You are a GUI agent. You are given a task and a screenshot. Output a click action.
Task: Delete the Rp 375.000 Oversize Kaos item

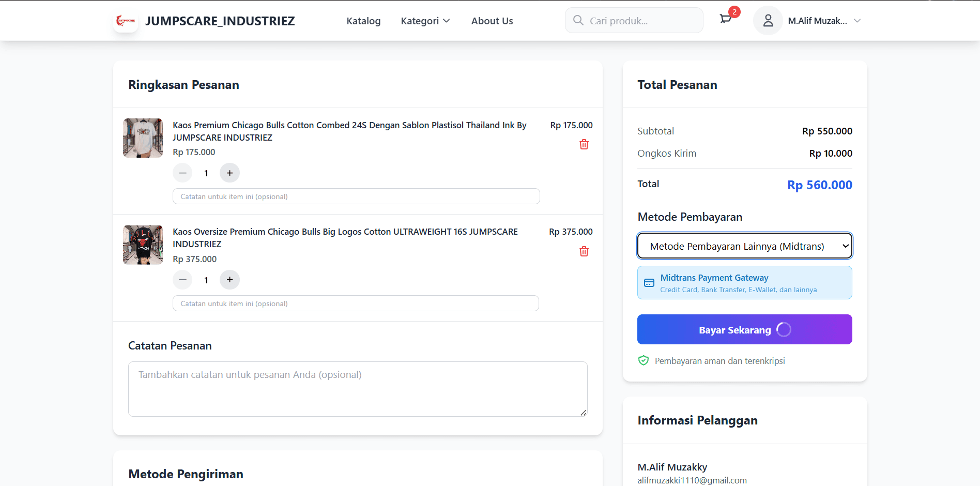[x=584, y=251]
